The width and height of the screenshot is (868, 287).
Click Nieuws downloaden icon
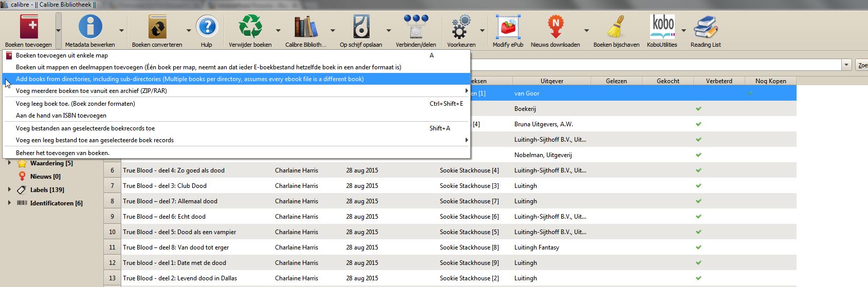(555, 27)
